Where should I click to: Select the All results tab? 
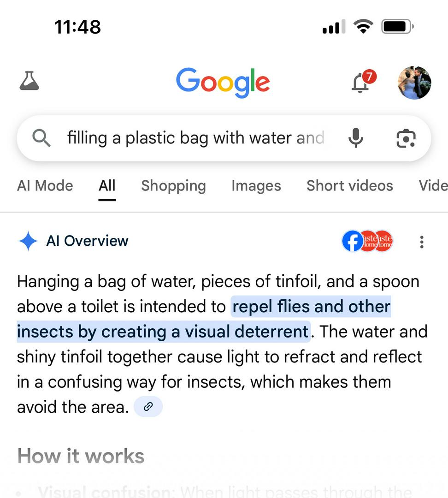pyautogui.click(x=107, y=186)
